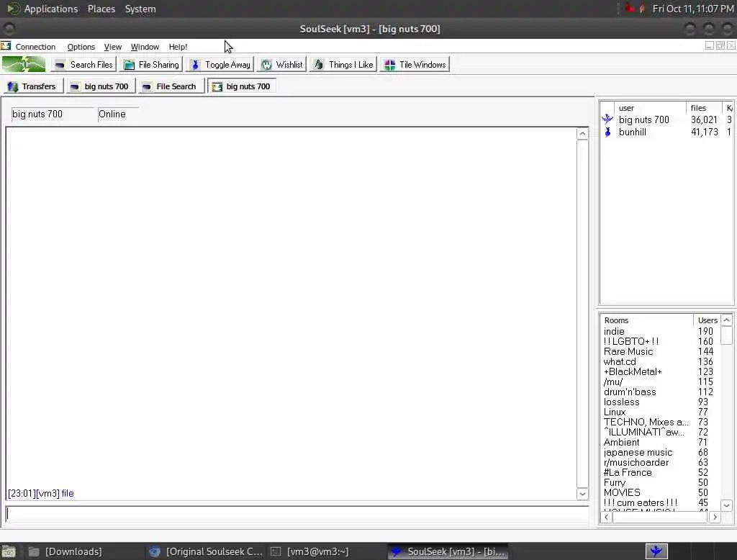Open the Help! menu

(x=178, y=47)
